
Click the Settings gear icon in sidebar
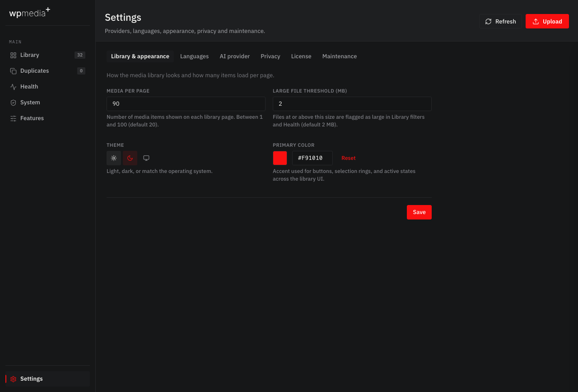tap(13, 379)
